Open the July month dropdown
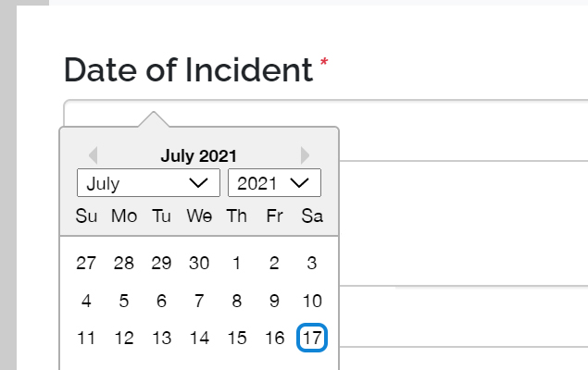 coord(148,183)
